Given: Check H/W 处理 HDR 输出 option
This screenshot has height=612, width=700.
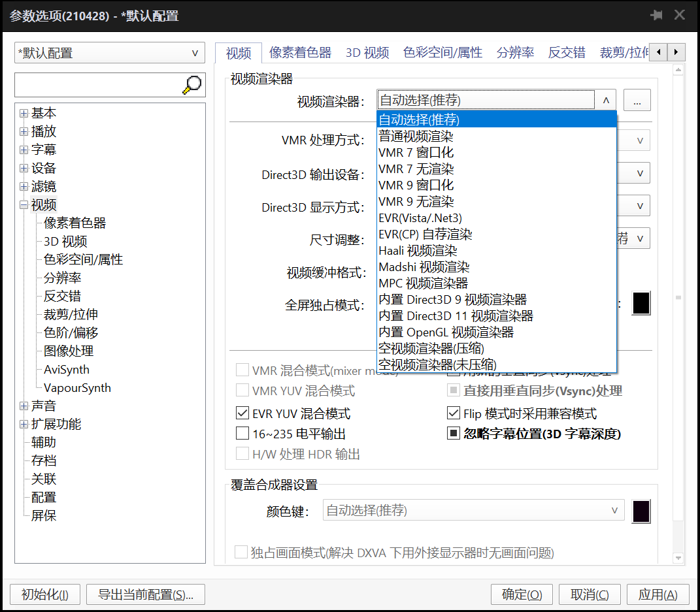Looking at the screenshot, I should (x=242, y=454).
